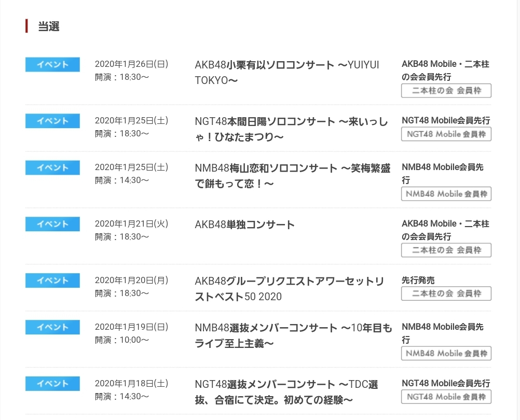Image resolution: width=520 pixels, height=420 pixels.
Task: Click NMB48 Mobile 会員枠 tag for 梅山恋和 concert
Action: coord(446,194)
